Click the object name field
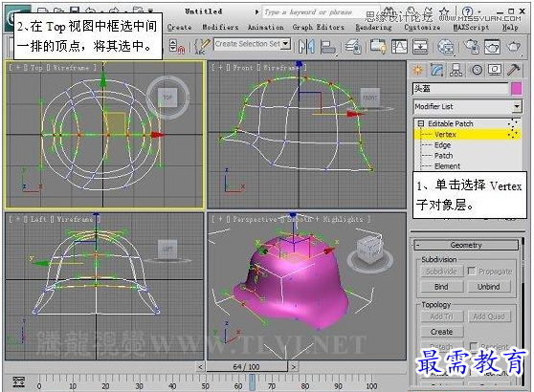The image size is (534, 392). click(x=460, y=89)
